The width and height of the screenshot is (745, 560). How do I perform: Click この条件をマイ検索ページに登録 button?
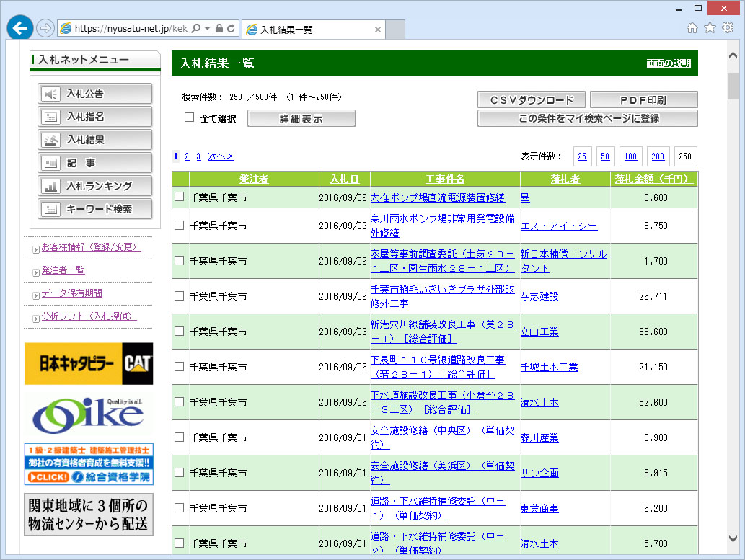(588, 118)
